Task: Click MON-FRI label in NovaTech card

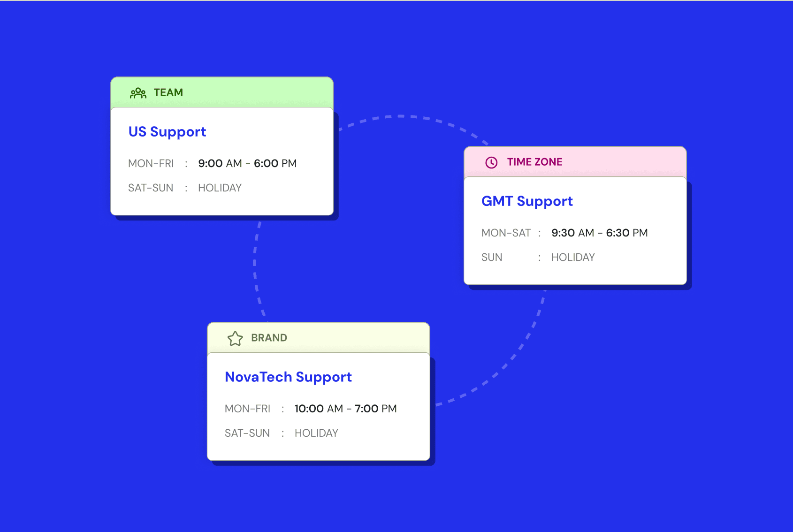Action: [x=247, y=409]
